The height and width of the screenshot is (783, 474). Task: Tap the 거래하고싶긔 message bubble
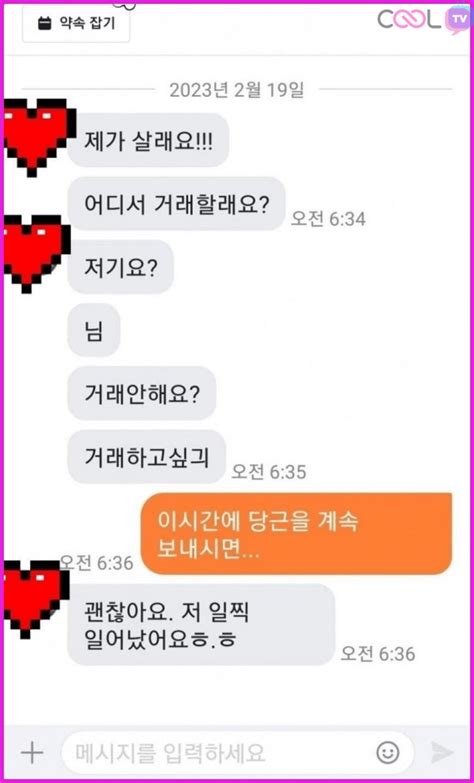[x=147, y=456]
